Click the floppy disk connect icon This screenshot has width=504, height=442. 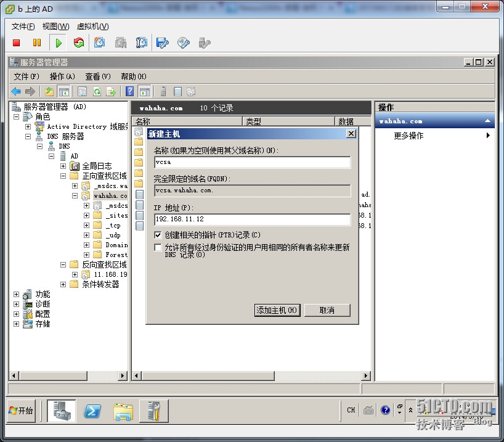162,43
